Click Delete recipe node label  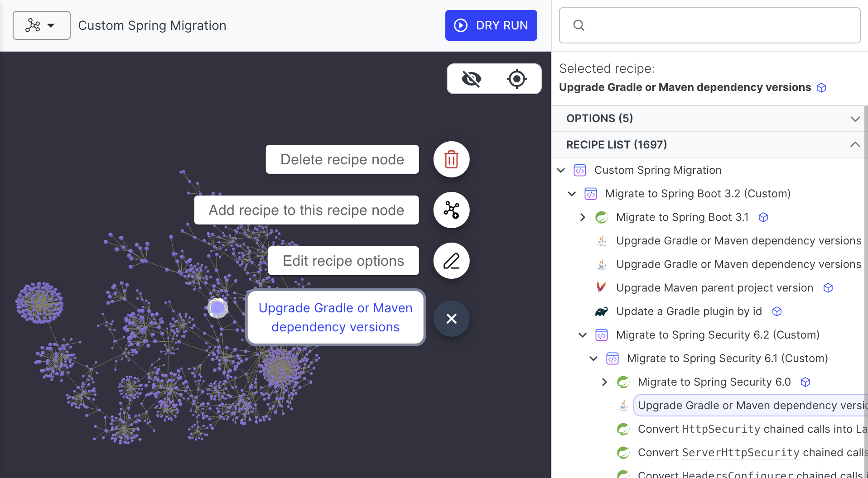[x=342, y=159]
